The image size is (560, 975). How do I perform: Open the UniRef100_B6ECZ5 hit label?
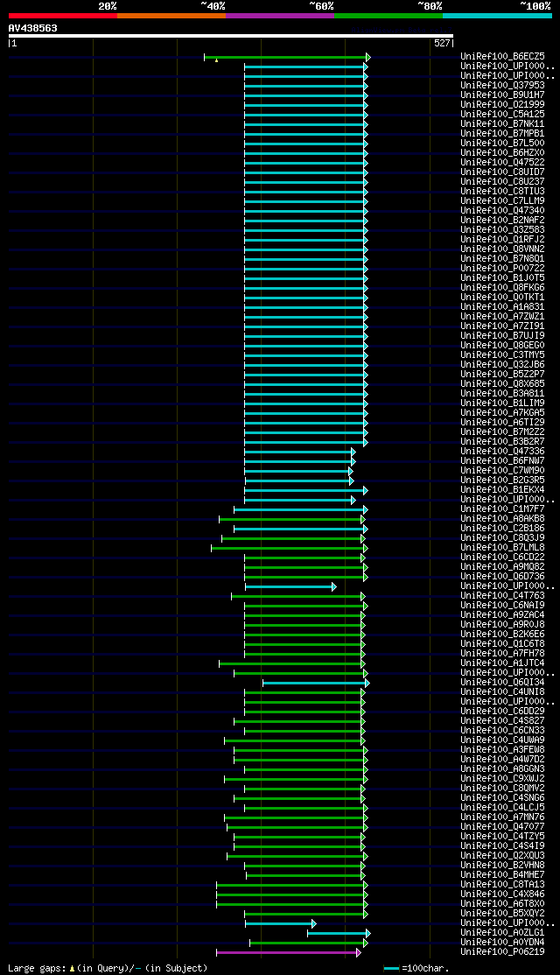(503, 57)
